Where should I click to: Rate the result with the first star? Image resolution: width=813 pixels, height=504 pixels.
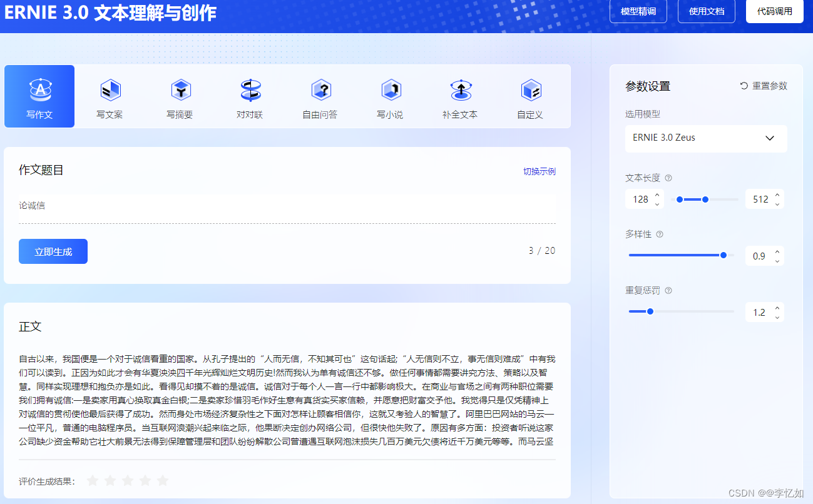click(93, 481)
